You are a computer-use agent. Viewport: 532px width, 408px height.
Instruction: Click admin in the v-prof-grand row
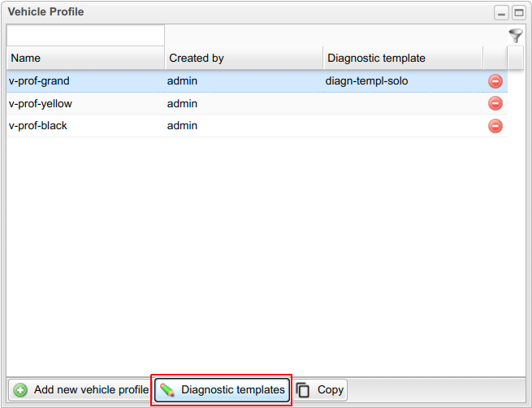(x=183, y=81)
